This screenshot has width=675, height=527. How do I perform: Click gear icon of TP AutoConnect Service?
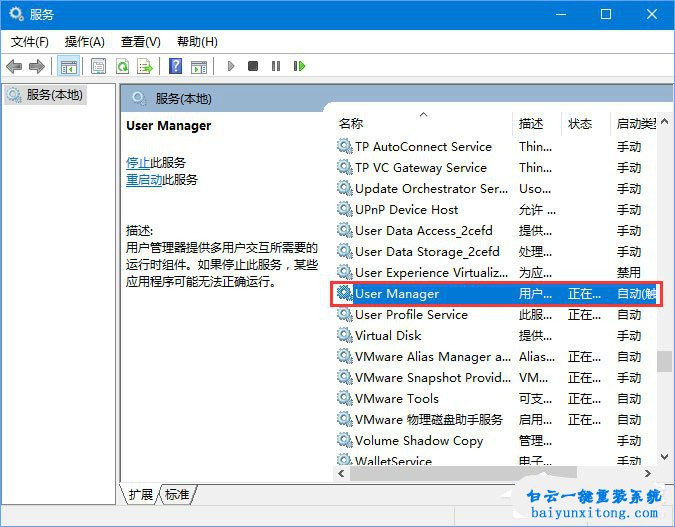pyautogui.click(x=344, y=146)
